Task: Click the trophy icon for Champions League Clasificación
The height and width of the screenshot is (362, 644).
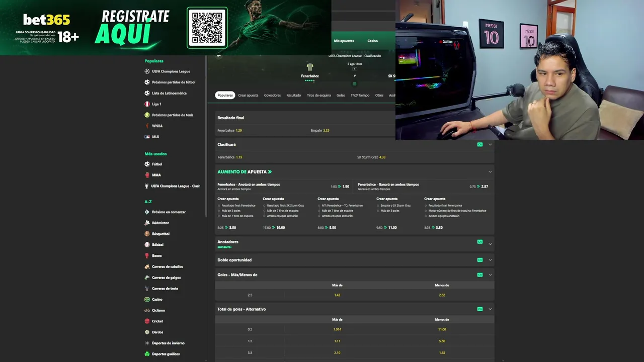Action: (x=147, y=186)
